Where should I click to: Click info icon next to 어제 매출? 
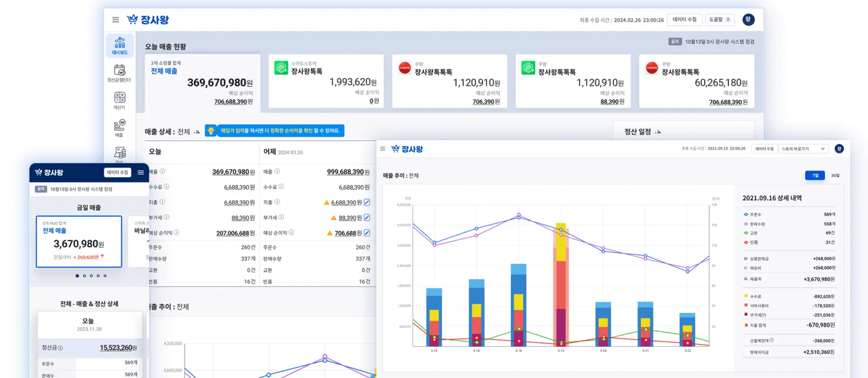tap(277, 171)
